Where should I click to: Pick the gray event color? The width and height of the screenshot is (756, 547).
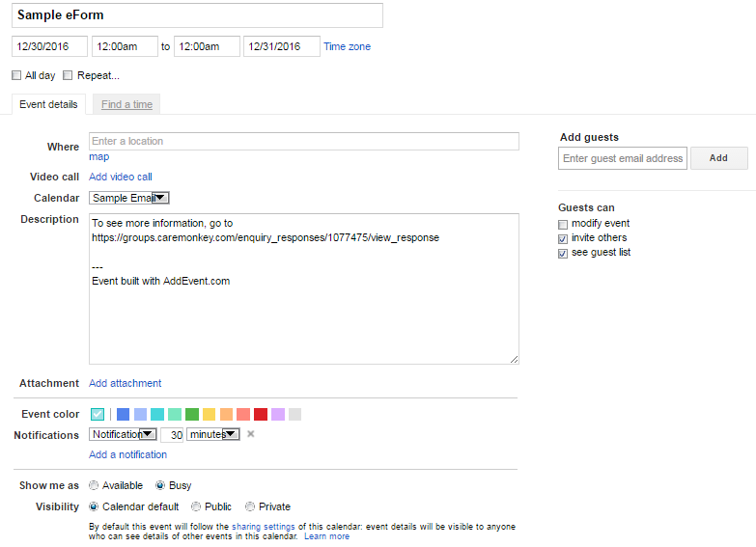click(295, 414)
